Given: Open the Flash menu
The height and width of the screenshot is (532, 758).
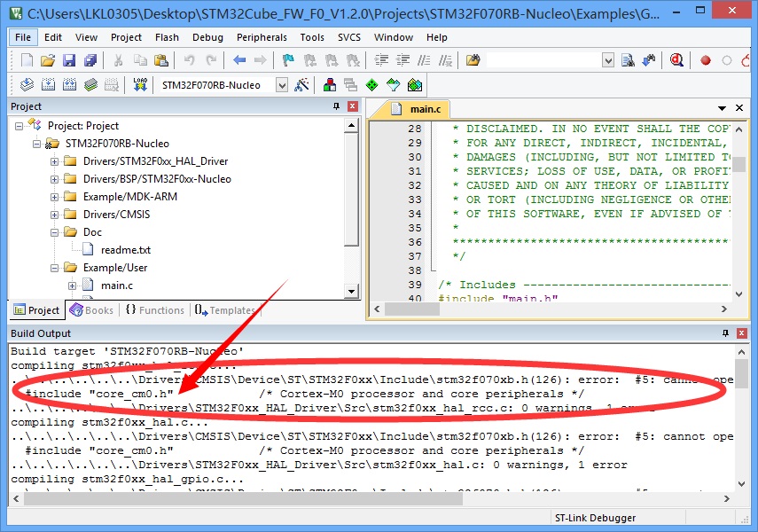Looking at the screenshot, I should (167, 37).
